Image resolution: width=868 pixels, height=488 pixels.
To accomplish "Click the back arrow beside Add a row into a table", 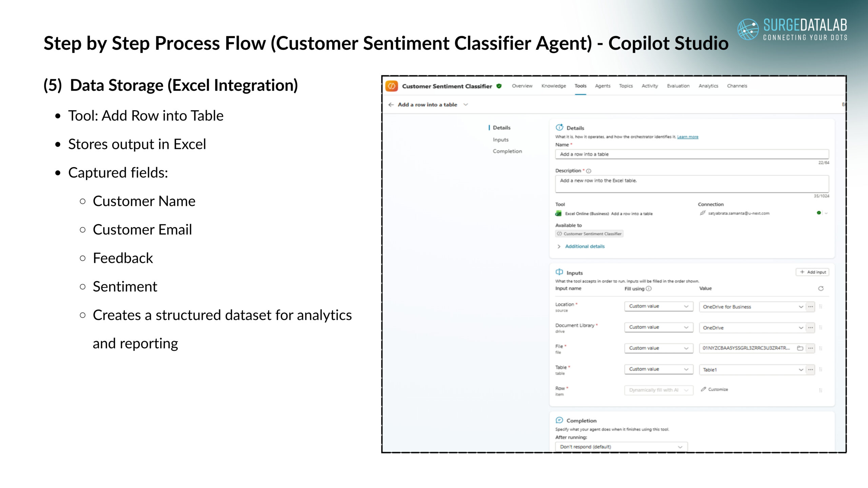I will pos(391,105).
